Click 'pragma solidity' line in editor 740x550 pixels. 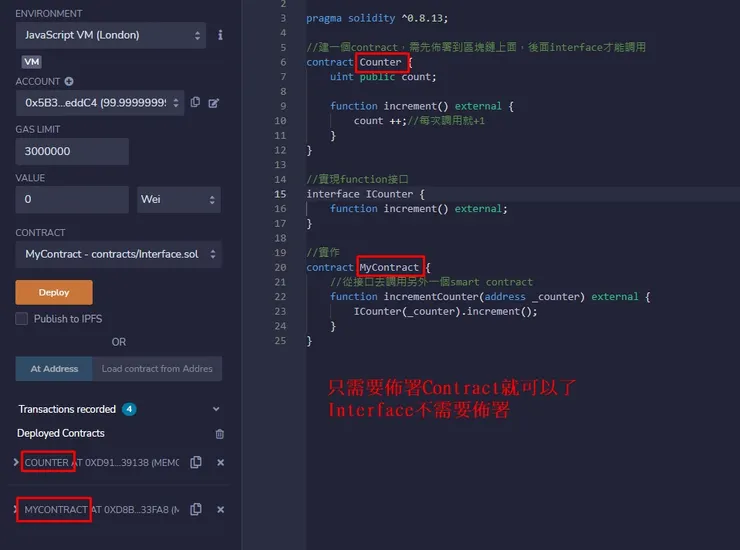377,18
